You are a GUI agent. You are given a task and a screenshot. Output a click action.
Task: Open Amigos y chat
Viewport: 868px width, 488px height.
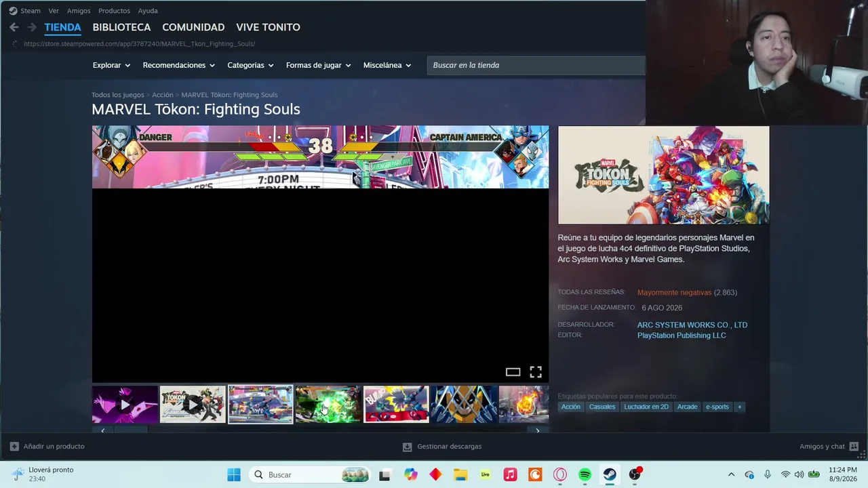click(x=829, y=447)
